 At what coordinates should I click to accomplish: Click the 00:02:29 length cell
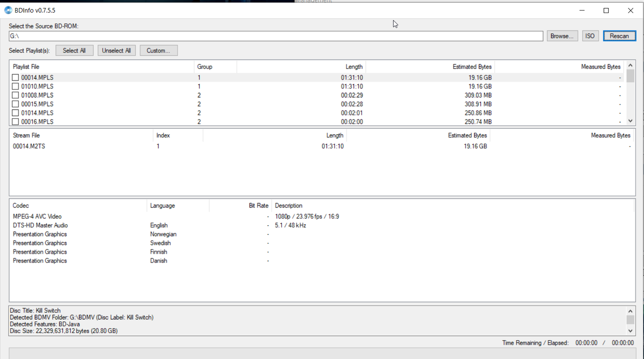352,95
